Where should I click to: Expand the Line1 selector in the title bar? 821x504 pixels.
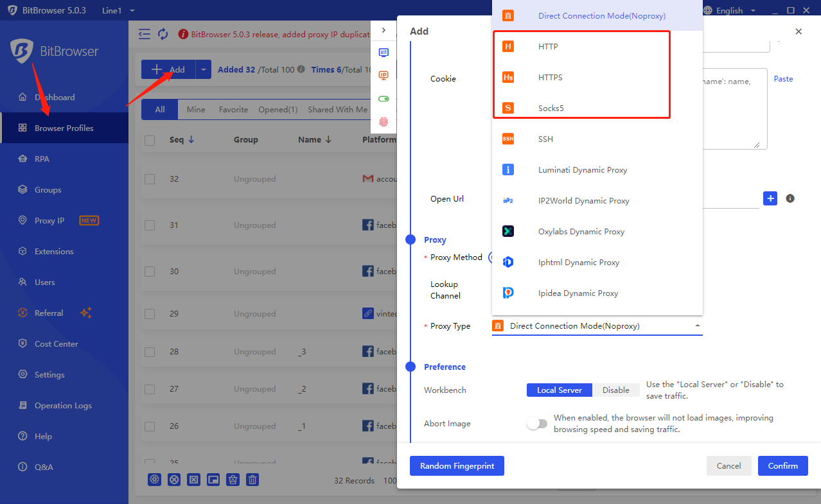coord(132,10)
